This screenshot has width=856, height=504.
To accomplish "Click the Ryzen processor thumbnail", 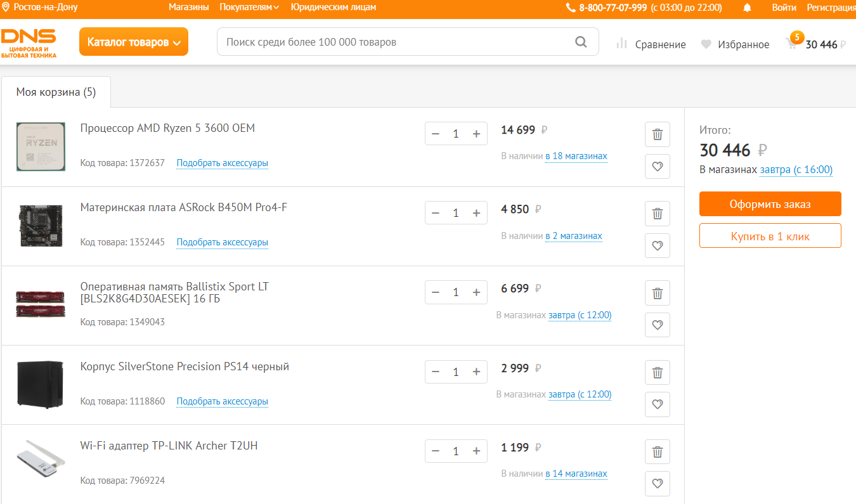I will (x=41, y=146).
